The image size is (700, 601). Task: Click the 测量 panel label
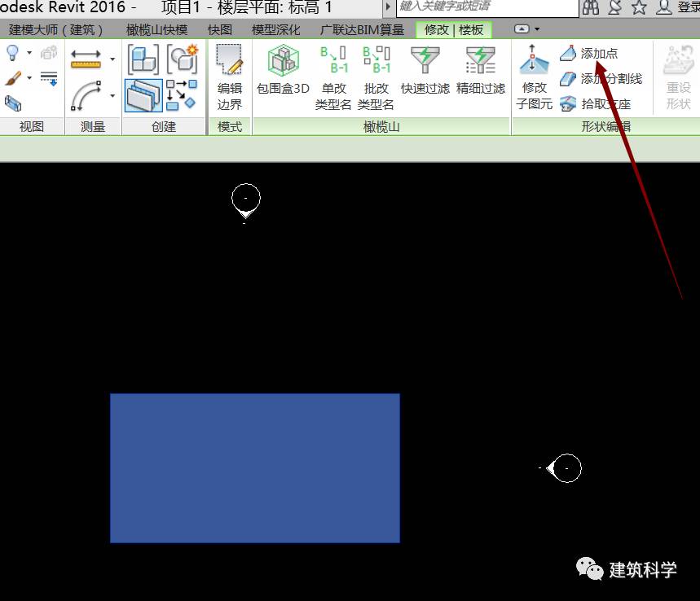[93, 127]
